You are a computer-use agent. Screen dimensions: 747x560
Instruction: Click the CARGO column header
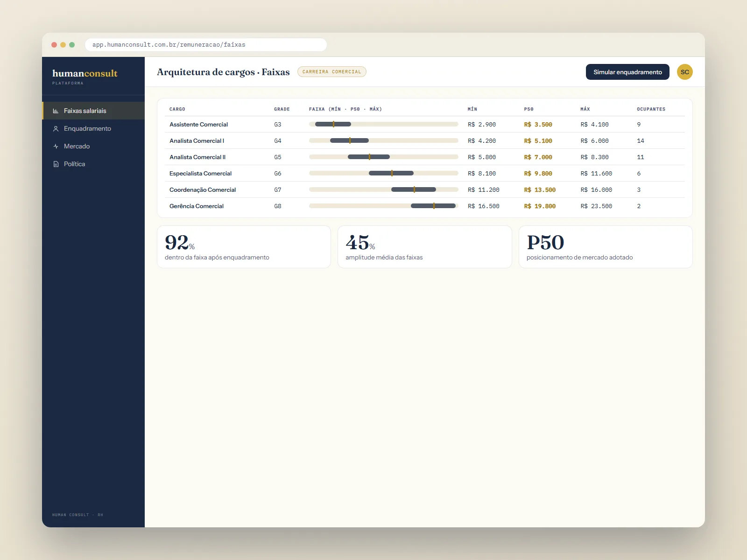tap(177, 109)
